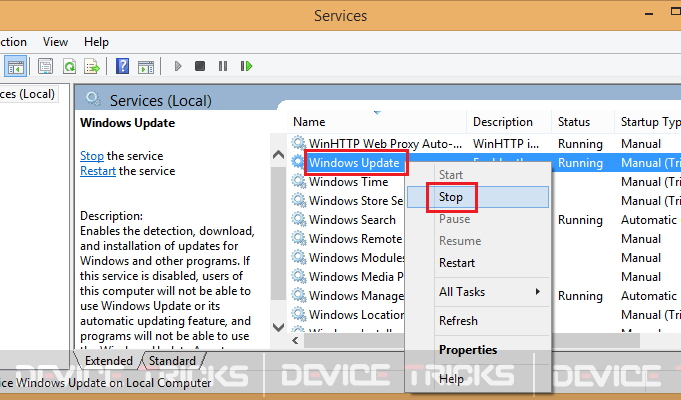Image resolution: width=681 pixels, height=400 pixels.
Task: Open the Properties toolbar icon
Action: (x=46, y=66)
